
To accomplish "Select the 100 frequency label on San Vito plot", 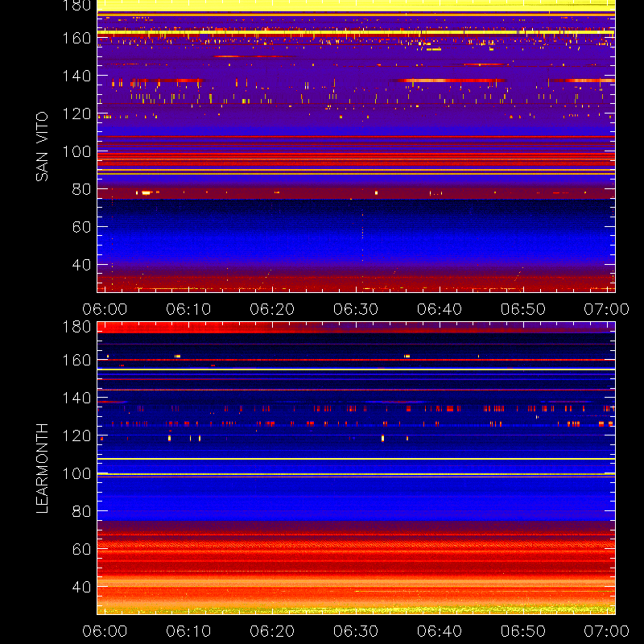I will (x=76, y=151).
